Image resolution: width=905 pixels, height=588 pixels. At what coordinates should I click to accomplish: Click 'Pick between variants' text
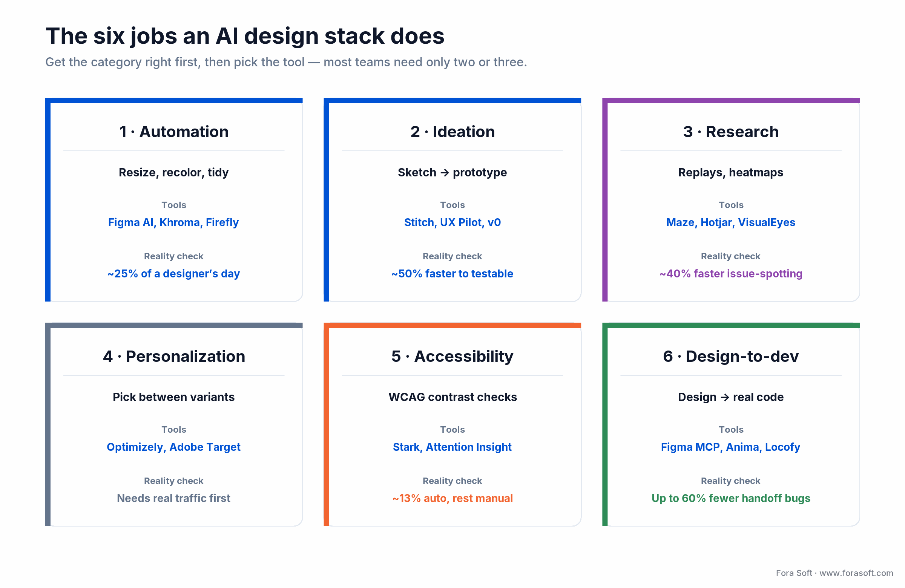click(174, 397)
